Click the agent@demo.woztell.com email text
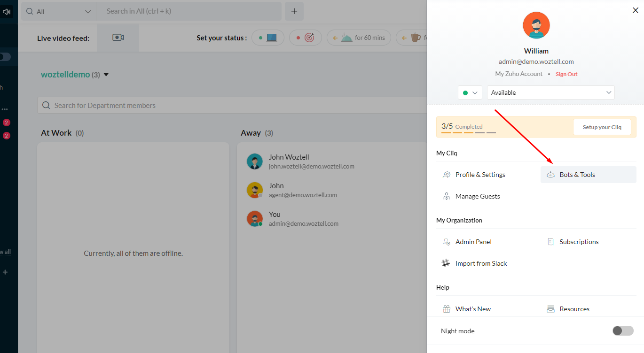644x353 pixels. pyautogui.click(x=303, y=195)
